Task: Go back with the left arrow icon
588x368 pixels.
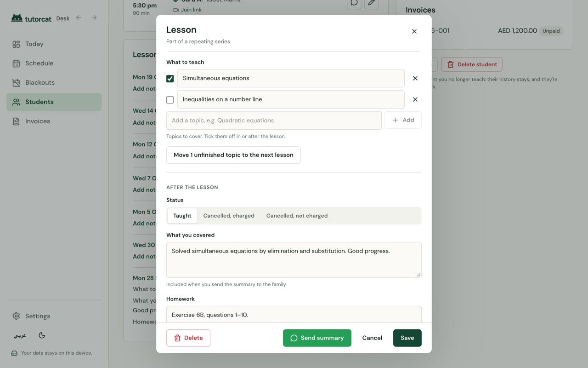Action: click(79, 18)
